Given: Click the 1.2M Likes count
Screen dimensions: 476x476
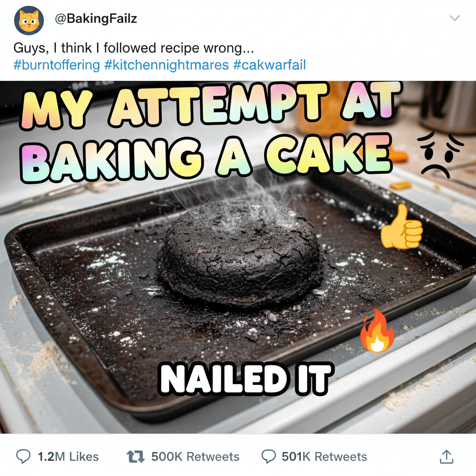Looking at the screenshot, I should [68, 456].
